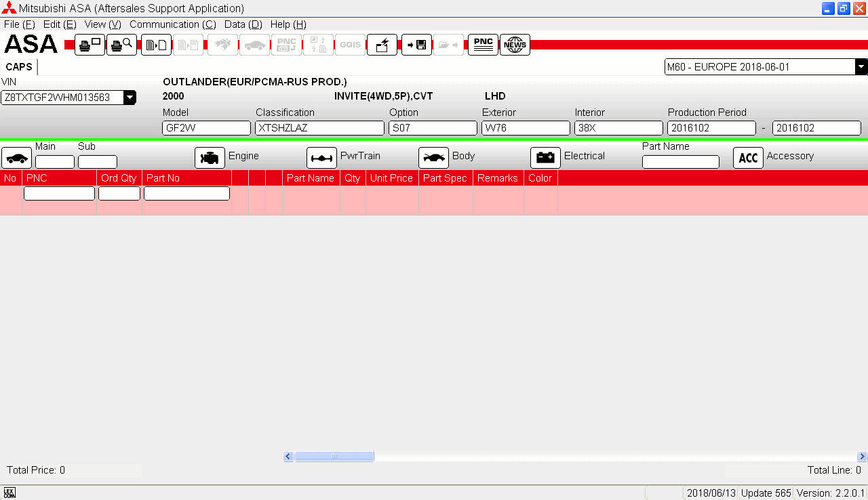Click the Interior field 38X

pos(619,128)
